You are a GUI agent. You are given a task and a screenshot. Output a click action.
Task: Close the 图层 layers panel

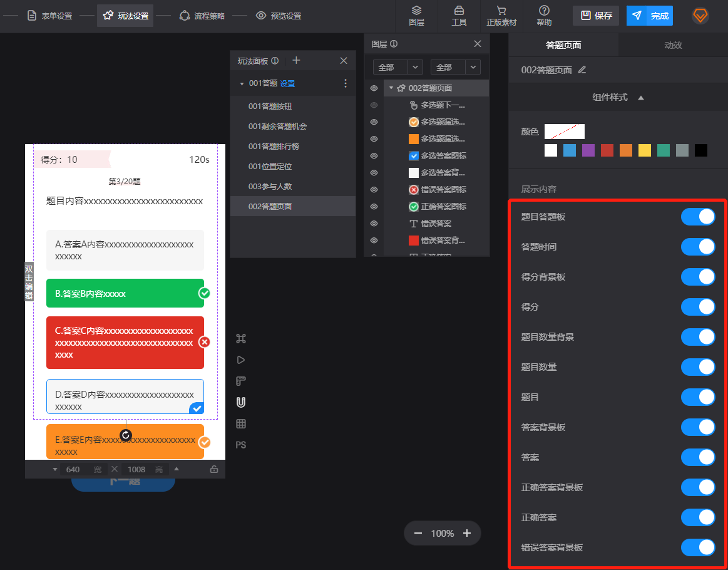(x=477, y=44)
